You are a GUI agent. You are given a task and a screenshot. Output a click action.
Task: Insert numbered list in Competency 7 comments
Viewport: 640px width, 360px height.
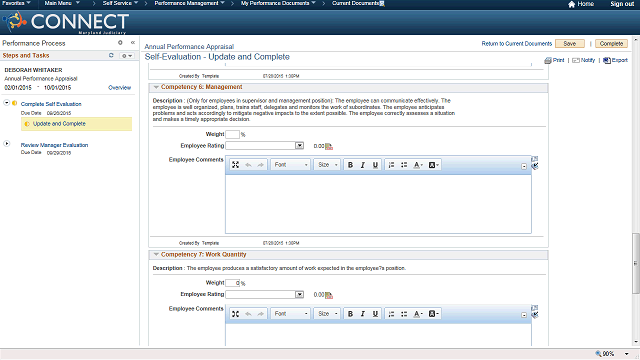tap(391, 314)
